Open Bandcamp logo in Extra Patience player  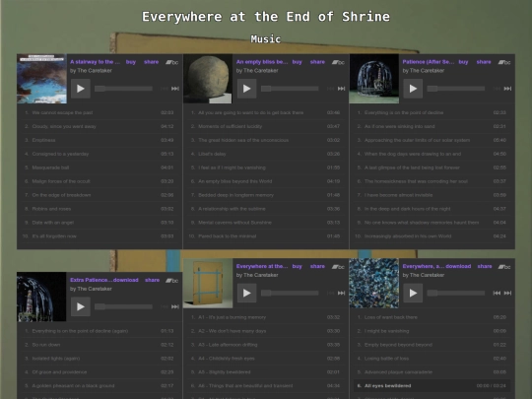point(172,280)
